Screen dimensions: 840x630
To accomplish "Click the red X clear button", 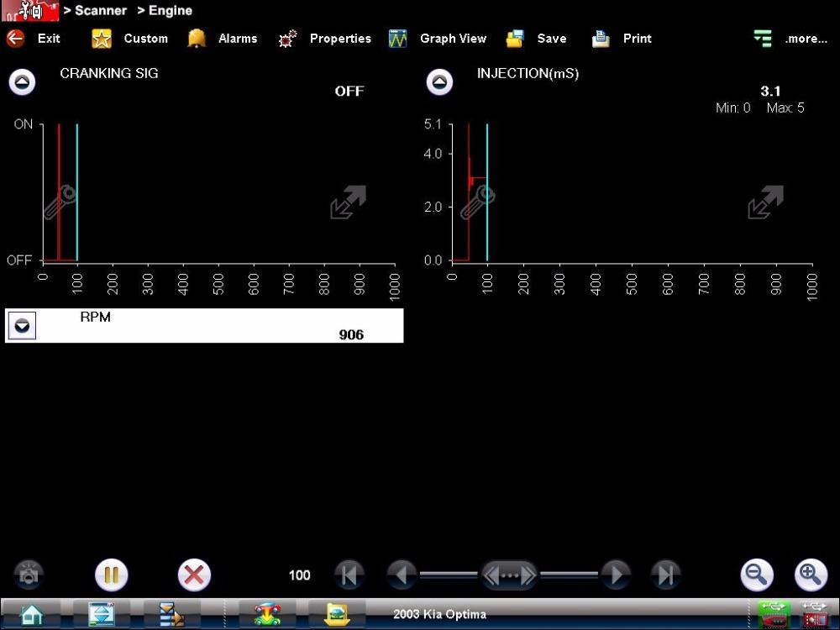I will pyautogui.click(x=194, y=575).
